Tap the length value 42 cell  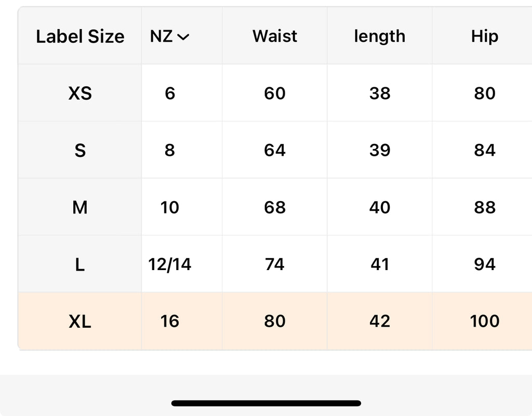tap(379, 321)
